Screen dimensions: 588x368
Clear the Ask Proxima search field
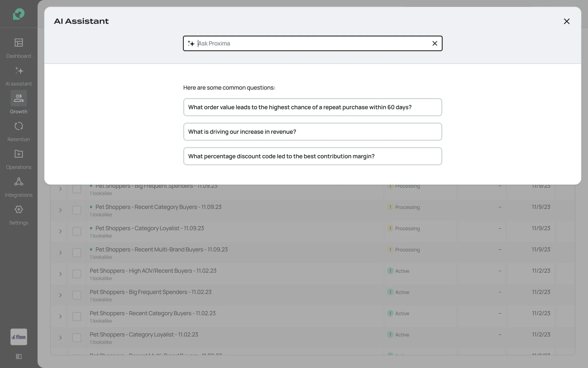435,44
